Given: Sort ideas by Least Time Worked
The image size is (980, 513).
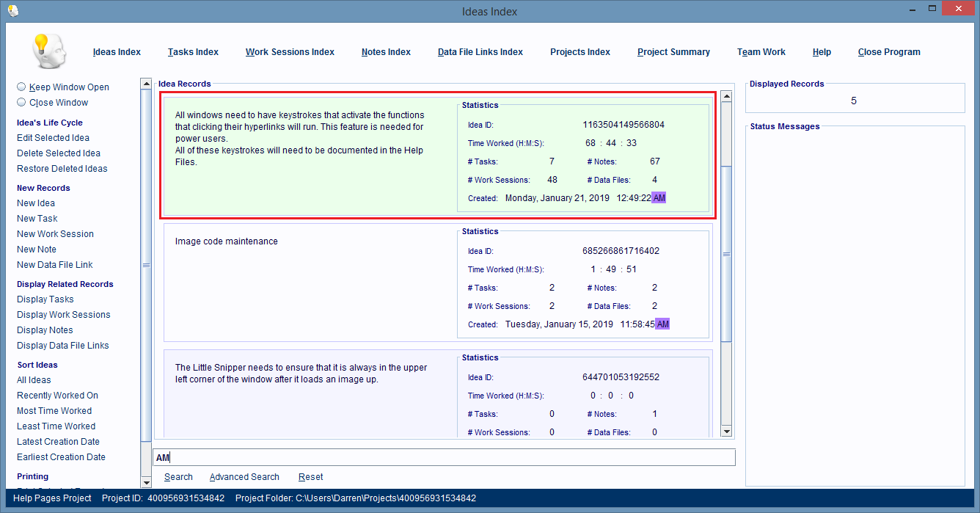Looking at the screenshot, I should (x=56, y=426).
